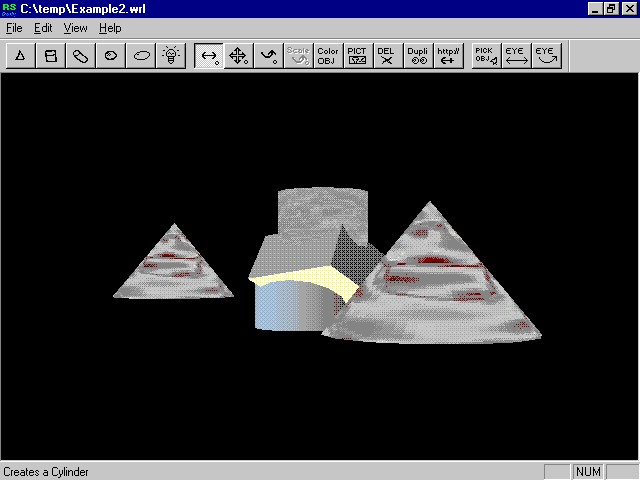Click the PICT texture button

[x=357, y=56]
